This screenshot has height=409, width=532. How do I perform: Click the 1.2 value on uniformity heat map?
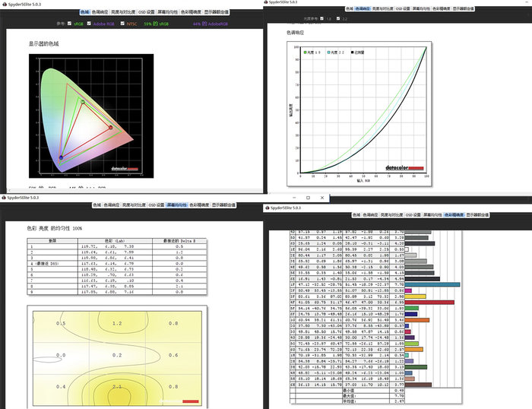(x=117, y=323)
